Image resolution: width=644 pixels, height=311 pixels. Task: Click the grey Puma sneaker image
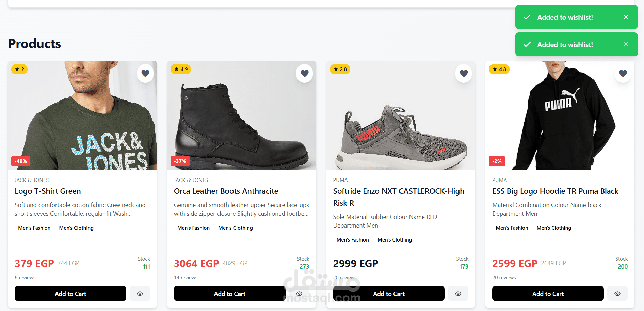click(401, 129)
